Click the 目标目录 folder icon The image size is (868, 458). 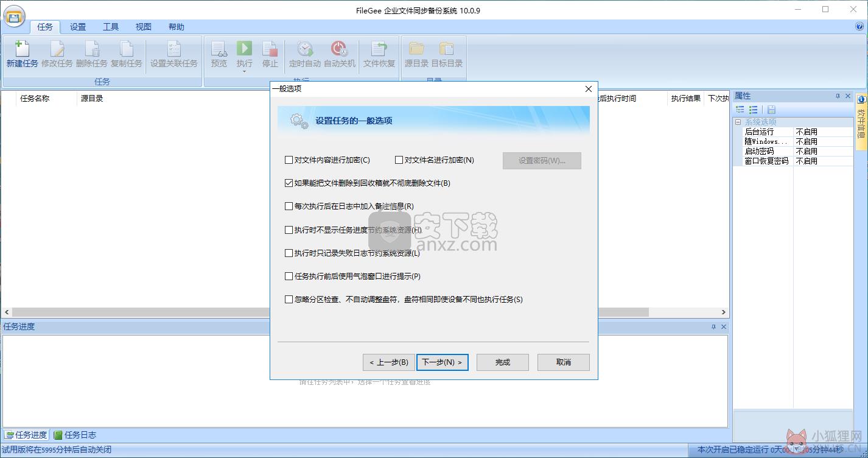click(447, 49)
